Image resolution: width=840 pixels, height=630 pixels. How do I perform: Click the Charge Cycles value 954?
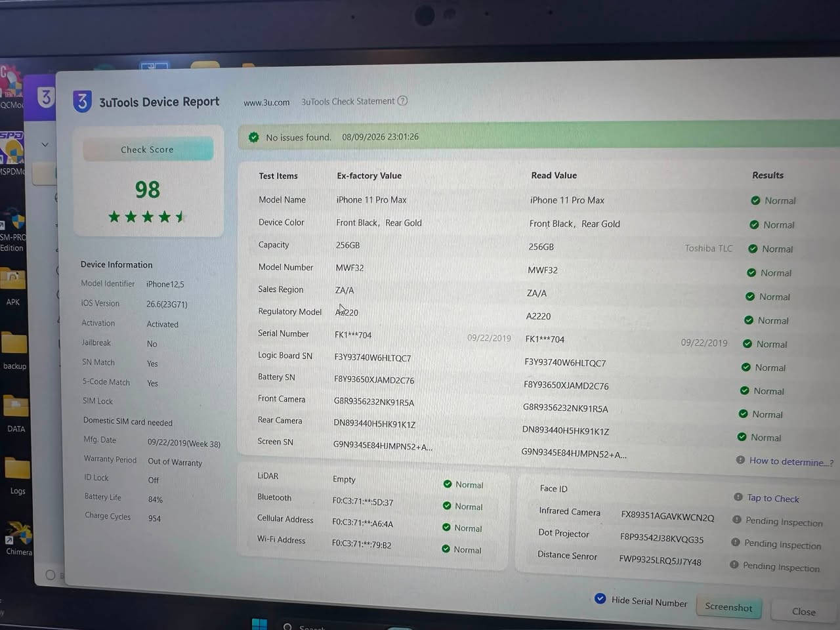pyautogui.click(x=155, y=518)
